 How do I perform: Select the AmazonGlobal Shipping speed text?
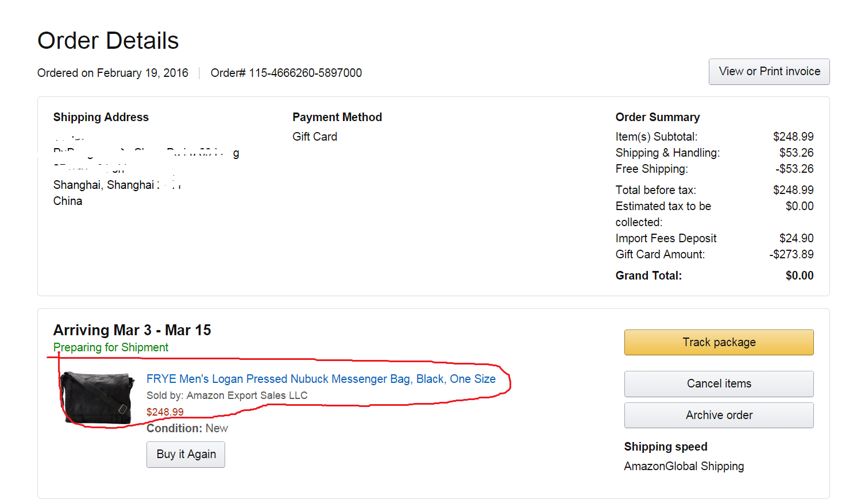tap(684, 466)
